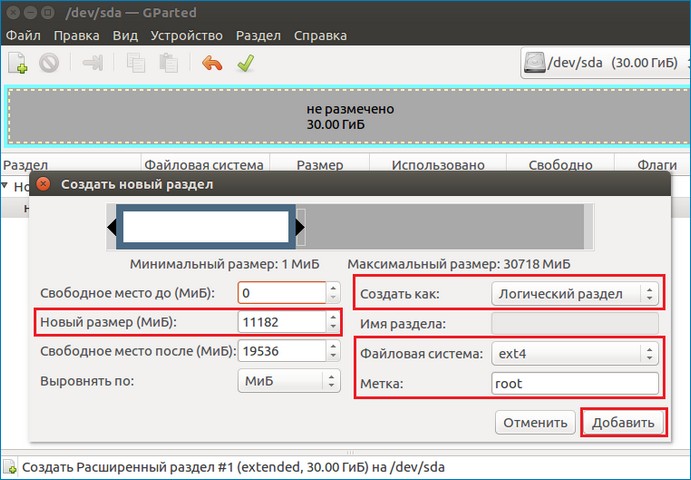
Task: Increase Свободное место после with up arrow
Action: pyautogui.click(x=333, y=346)
